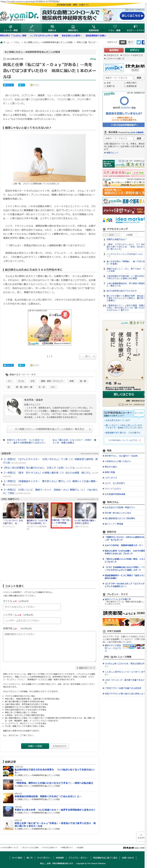Select the 全体 search scope radio button
This screenshot has height=868, width=147.
105,83
